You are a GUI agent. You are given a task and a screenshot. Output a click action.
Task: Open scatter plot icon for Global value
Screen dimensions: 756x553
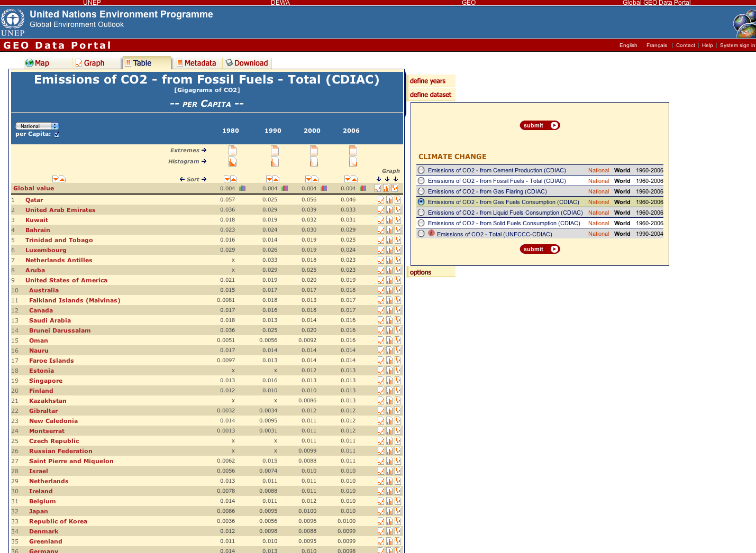(395, 188)
